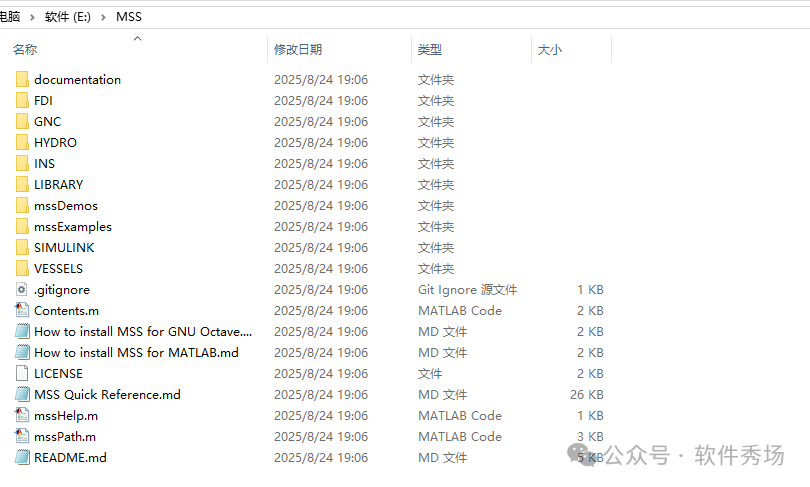Viewport: 810px width, 487px height.
Task: Select the LIBRARY folder icon
Action: click(22, 184)
